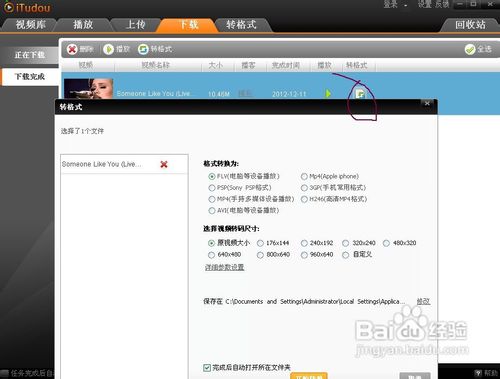Select 640x480 size option

[211, 255]
